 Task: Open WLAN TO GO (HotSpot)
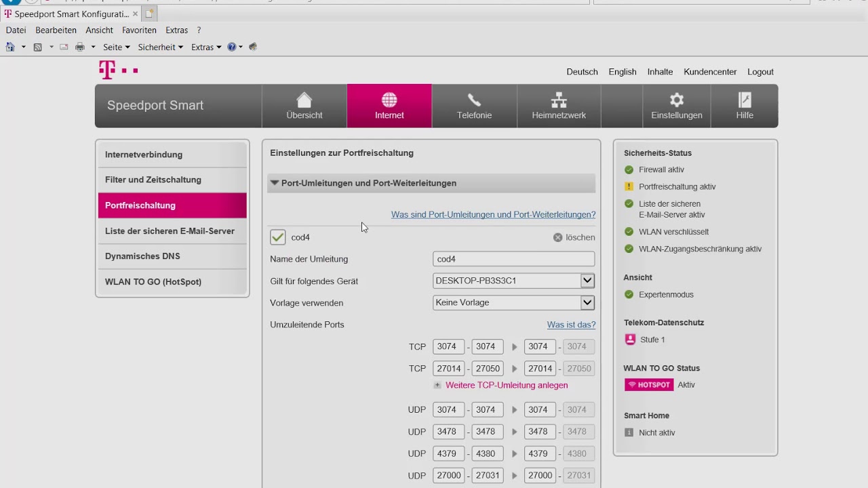[172, 281]
